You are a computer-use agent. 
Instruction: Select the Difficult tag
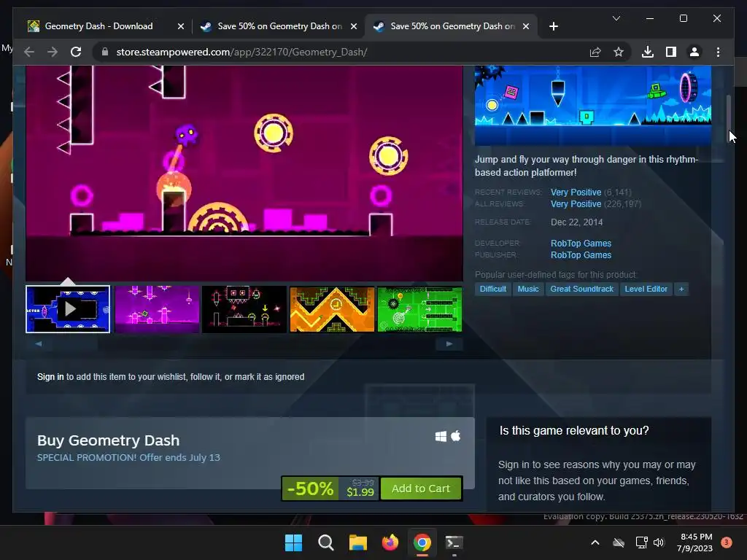[x=492, y=289]
